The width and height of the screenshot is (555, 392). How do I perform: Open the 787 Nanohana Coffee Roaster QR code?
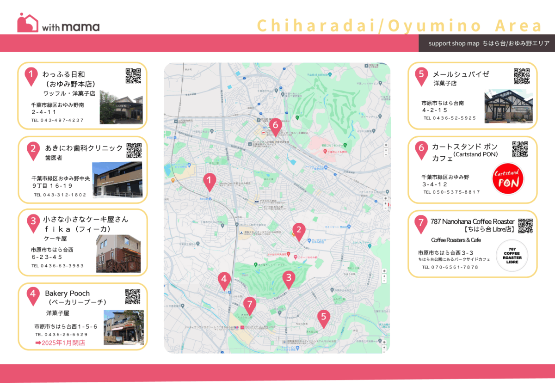tap(525, 226)
